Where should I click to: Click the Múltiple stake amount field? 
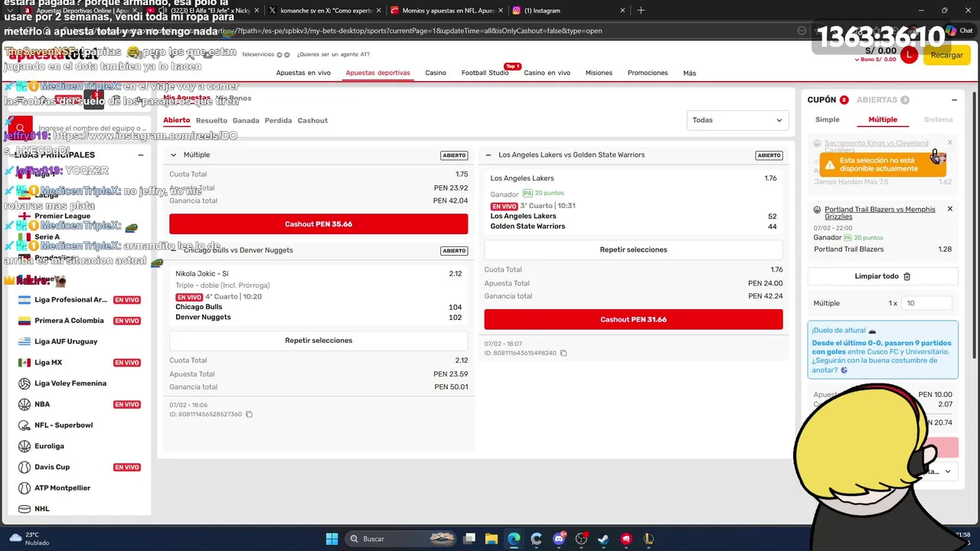coord(926,303)
